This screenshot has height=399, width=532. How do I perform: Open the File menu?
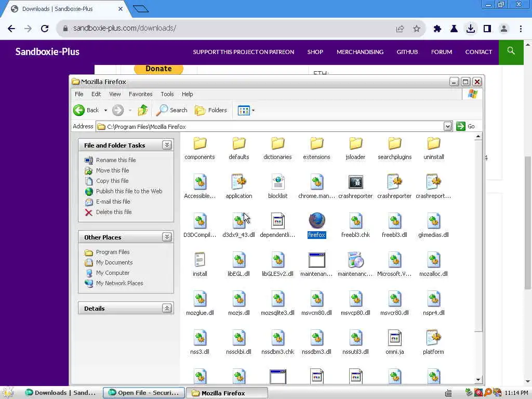pos(79,94)
